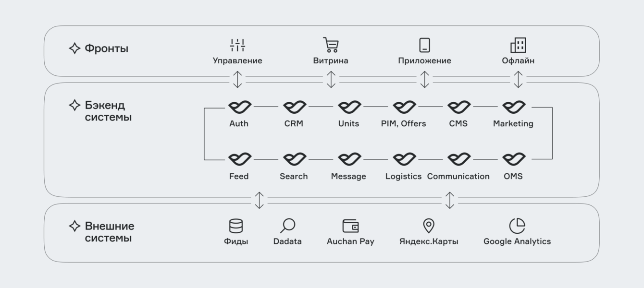644x288 pixels.
Task: Select the Search service logo
Action: [294, 159]
